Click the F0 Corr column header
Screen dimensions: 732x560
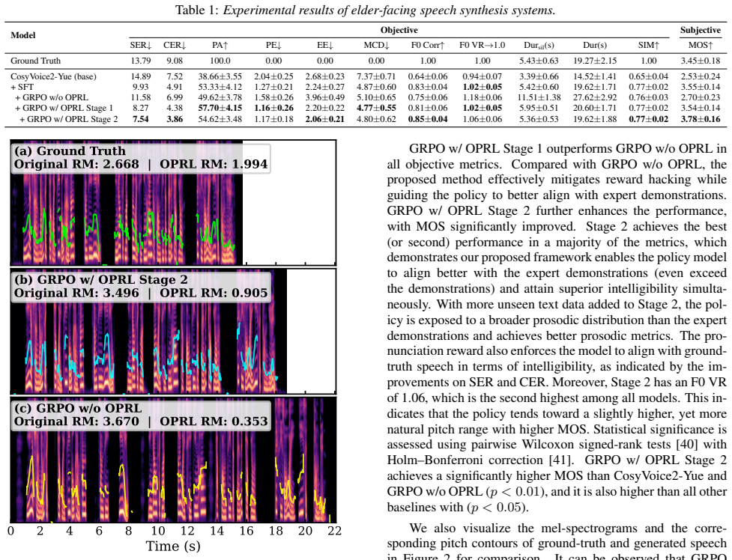click(x=428, y=45)
